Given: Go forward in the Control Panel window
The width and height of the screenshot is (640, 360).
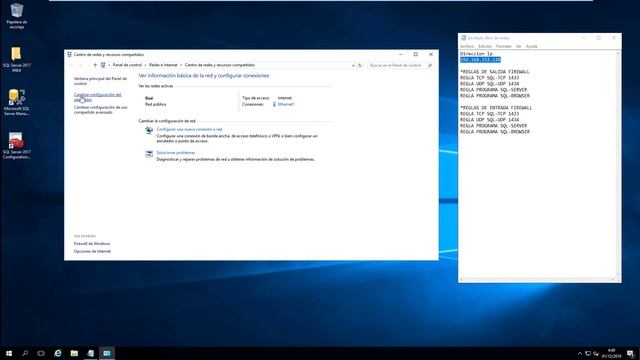Looking at the screenshot, I should [80, 65].
